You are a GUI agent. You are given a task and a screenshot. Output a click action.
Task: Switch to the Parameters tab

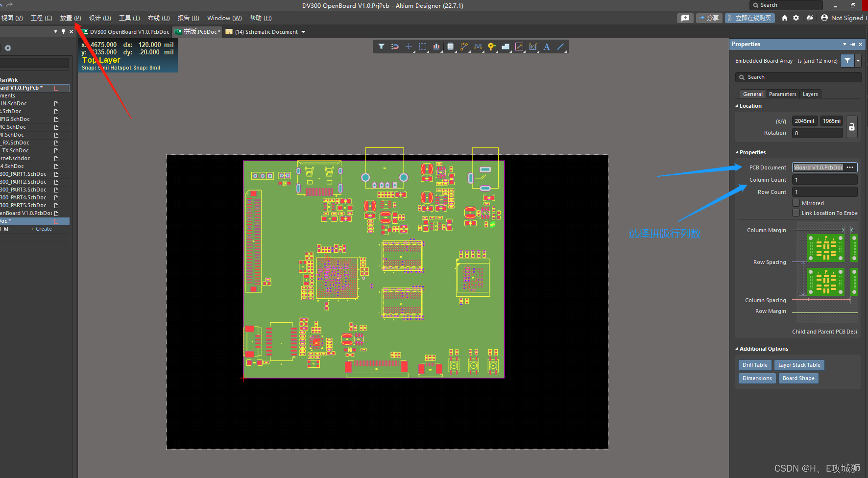click(782, 94)
